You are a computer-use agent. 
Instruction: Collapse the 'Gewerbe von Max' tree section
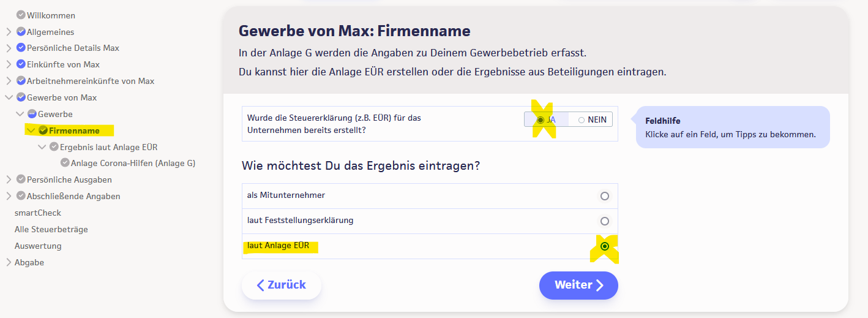(x=9, y=97)
